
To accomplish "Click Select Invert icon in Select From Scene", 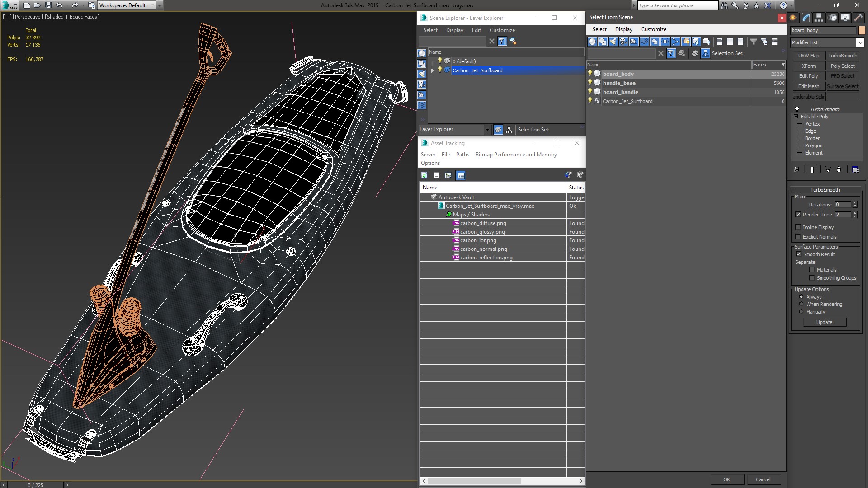I will (741, 42).
